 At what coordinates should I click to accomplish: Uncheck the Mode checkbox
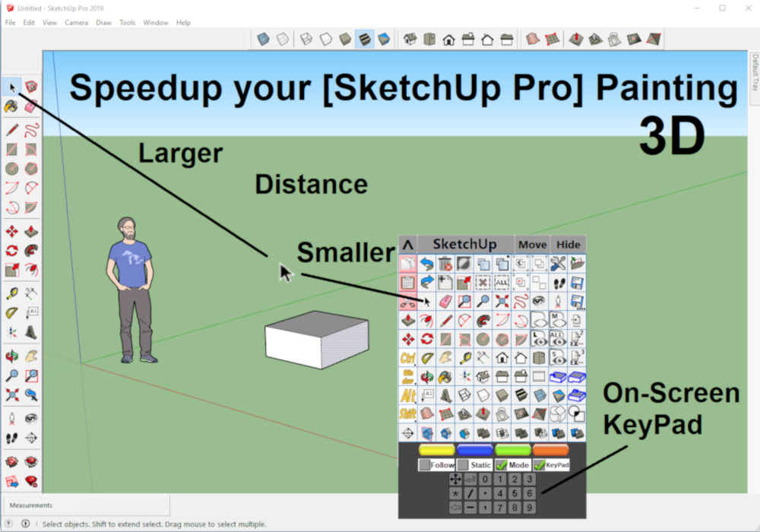[501, 465]
